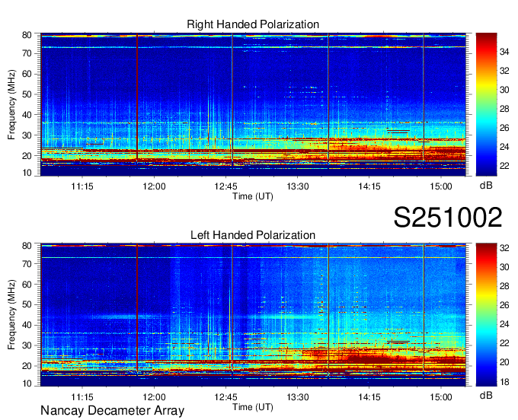
Task: Click the bottom panel's dB colorbar
Action: tap(486, 315)
